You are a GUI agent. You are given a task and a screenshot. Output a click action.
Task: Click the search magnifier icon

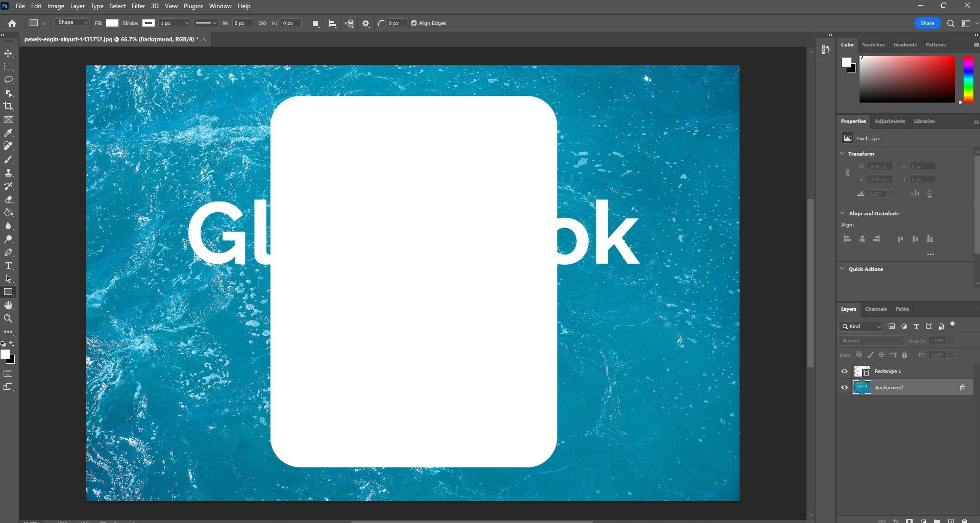(951, 23)
